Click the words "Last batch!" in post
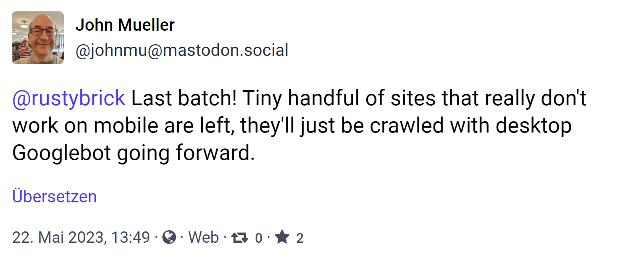This screenshot has width=644, height=260. [x=184, y=99]
